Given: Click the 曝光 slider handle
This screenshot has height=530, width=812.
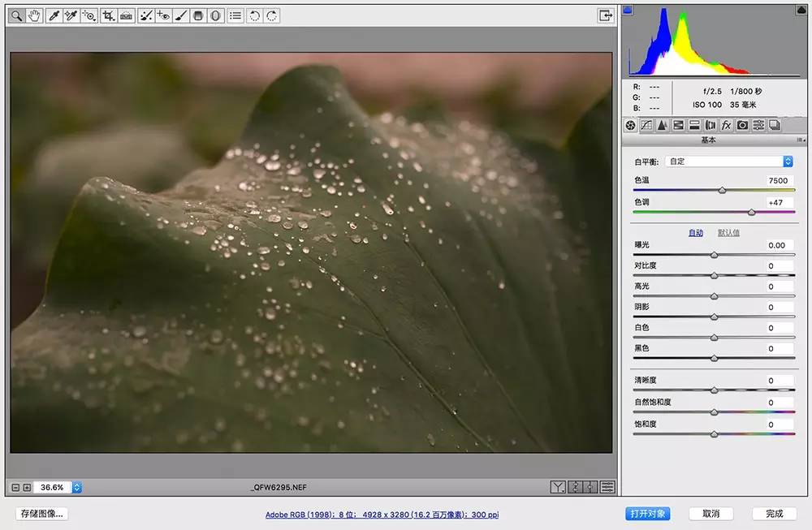Looking at the screenshot, I should click(714, 255).
